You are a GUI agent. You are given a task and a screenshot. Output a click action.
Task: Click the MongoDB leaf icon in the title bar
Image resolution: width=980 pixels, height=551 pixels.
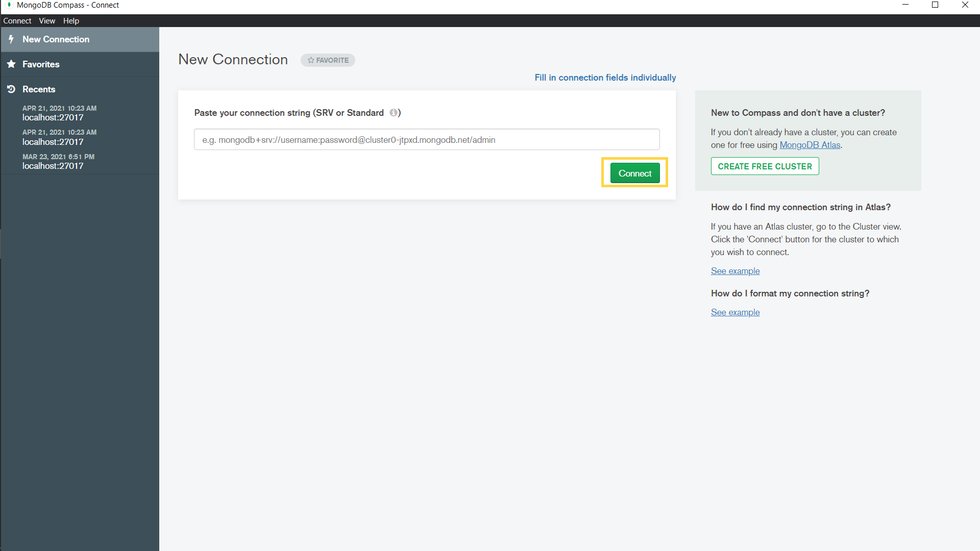8,5
